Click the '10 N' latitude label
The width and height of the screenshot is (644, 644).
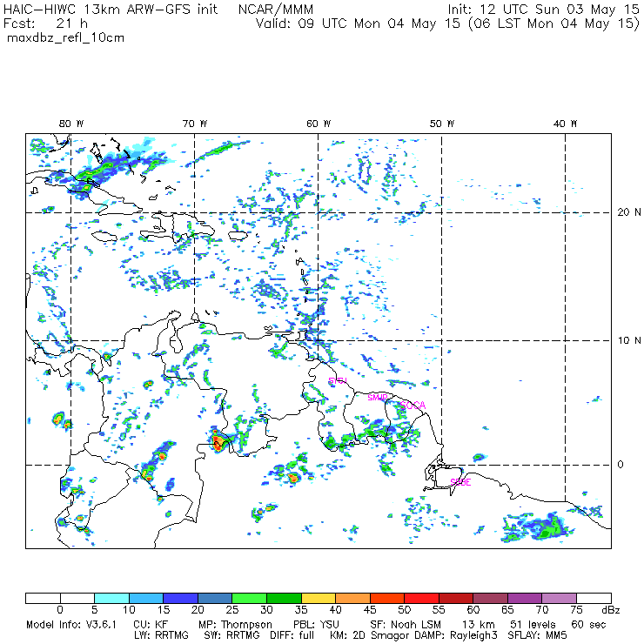pyautogui.click(x=629, y=340)
